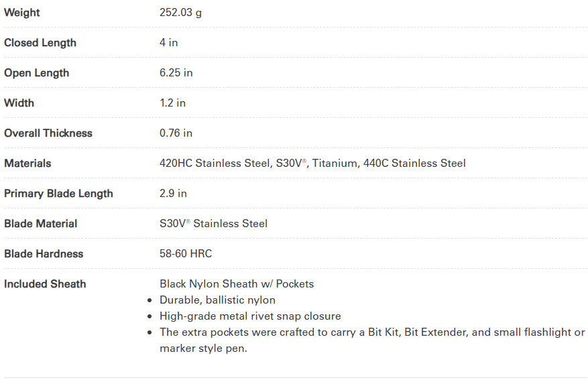Click the Closed Length label
The image size is (588, 380).
click(x=40, y=43)
